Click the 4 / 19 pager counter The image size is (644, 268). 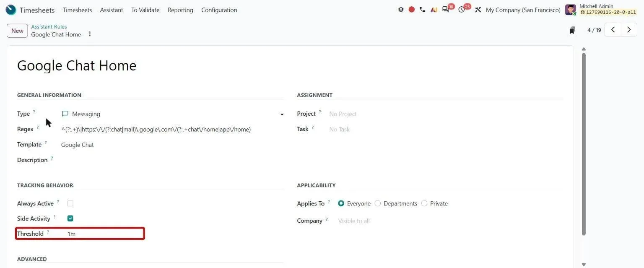pyautogui.click(x=594, y=30)
